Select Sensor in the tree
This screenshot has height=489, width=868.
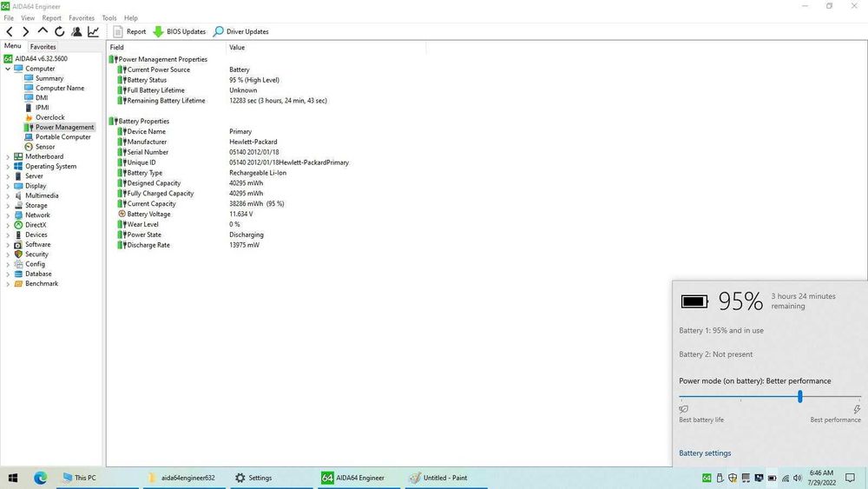[x=45, y=147]
